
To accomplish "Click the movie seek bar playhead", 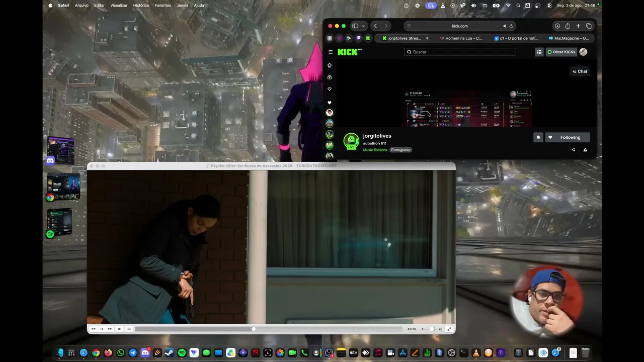I will coord(254,329).
